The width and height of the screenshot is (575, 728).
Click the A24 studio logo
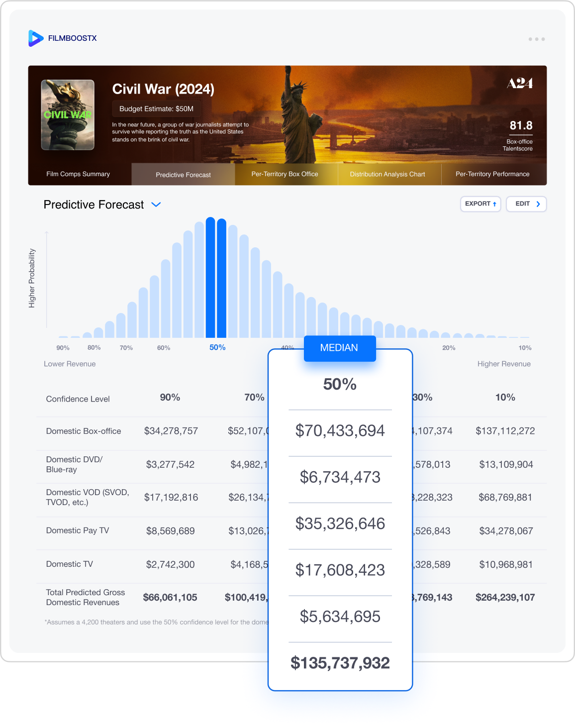(x=520, y=84)
